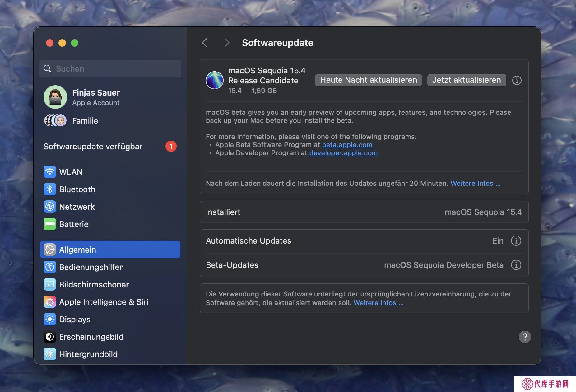Click Jetzt aktualisieren button
Screen dimensions: 576x392
pos(466,80)
